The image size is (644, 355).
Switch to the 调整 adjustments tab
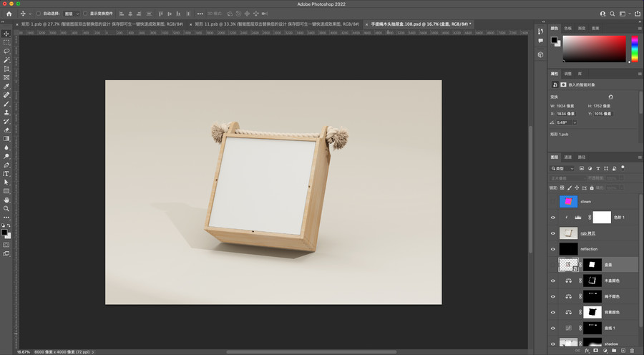(568, 74)
